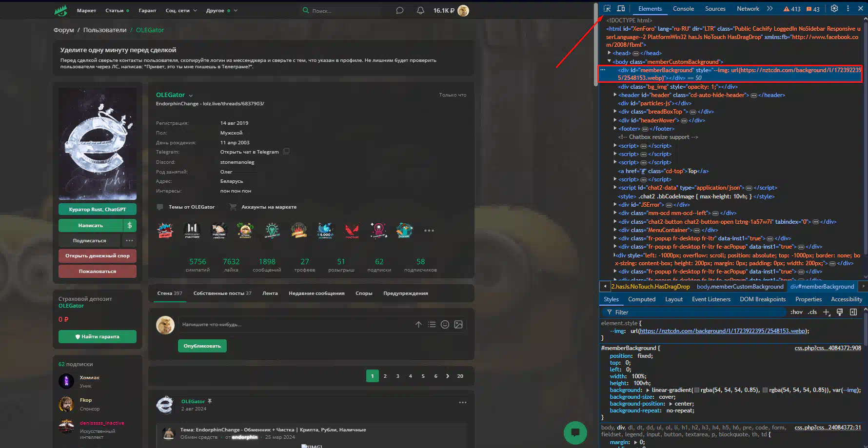The width and height of the screenshot is (868, 448).
Task: Go to page 2 of the wall
Action: 385,376
